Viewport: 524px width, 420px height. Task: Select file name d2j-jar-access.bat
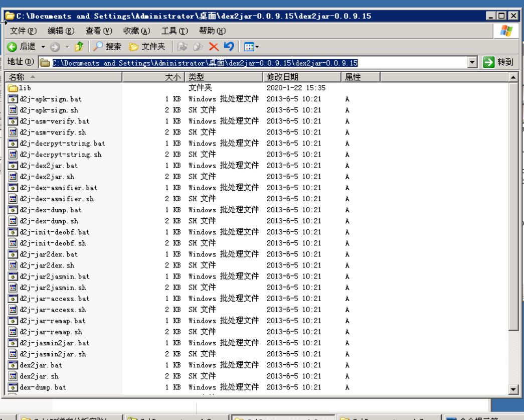pos(55,299)
